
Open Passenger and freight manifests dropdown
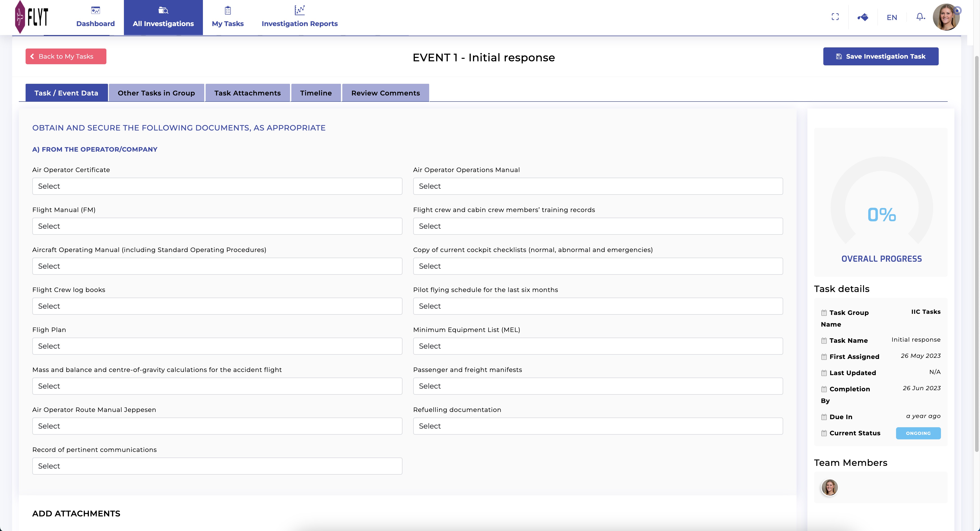(598, 386)
